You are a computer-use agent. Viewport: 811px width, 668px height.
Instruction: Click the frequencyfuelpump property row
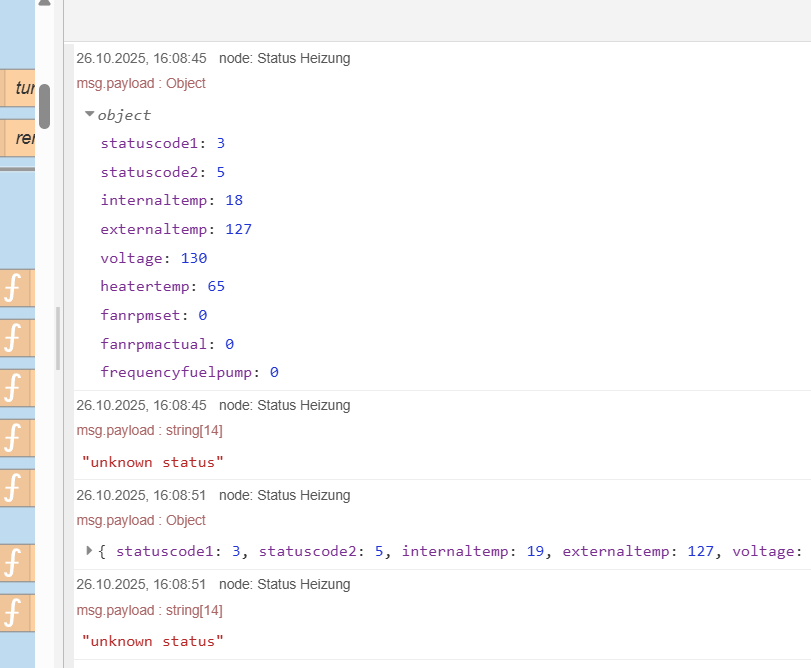[x=189, y=372]
